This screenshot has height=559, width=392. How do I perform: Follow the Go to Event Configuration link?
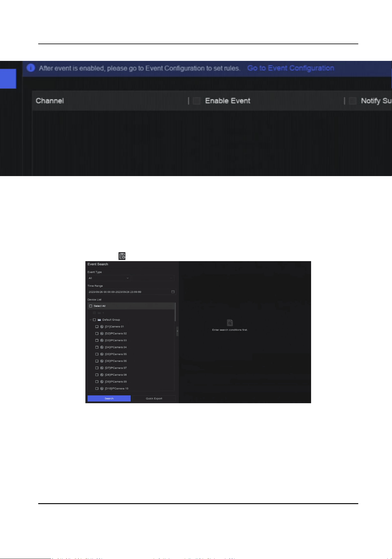[x=290, y=68]
